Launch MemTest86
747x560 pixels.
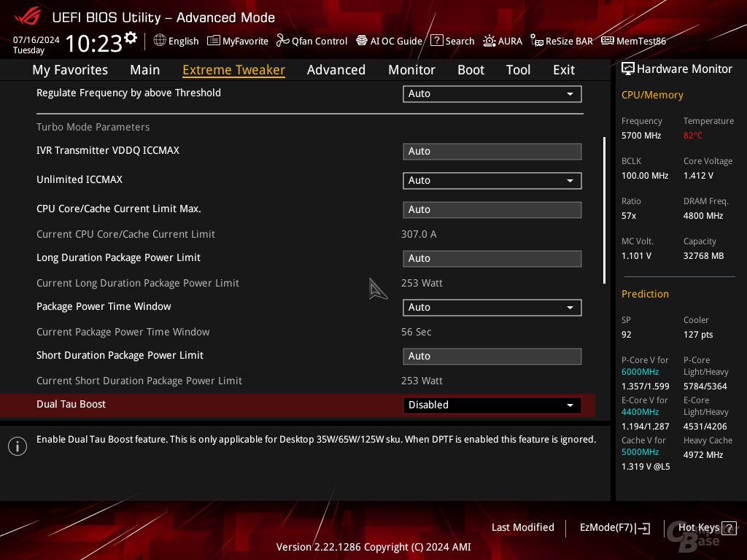tap(633, 41)
